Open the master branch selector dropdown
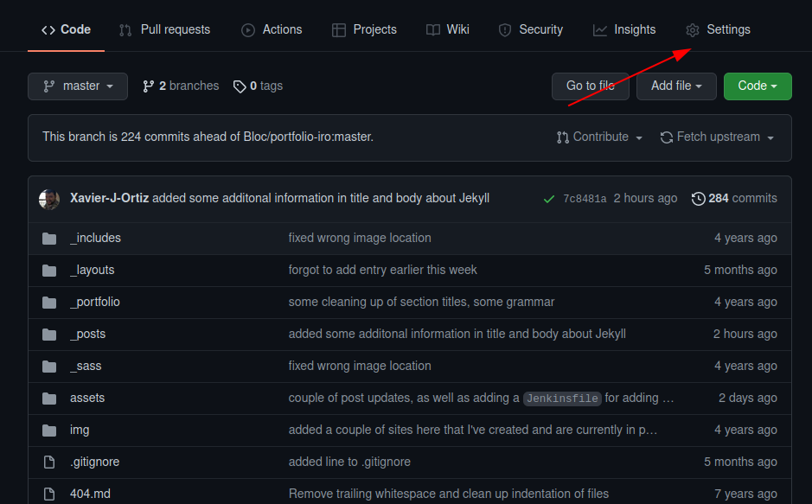This screenshot has width=812, height=504. 77,86
